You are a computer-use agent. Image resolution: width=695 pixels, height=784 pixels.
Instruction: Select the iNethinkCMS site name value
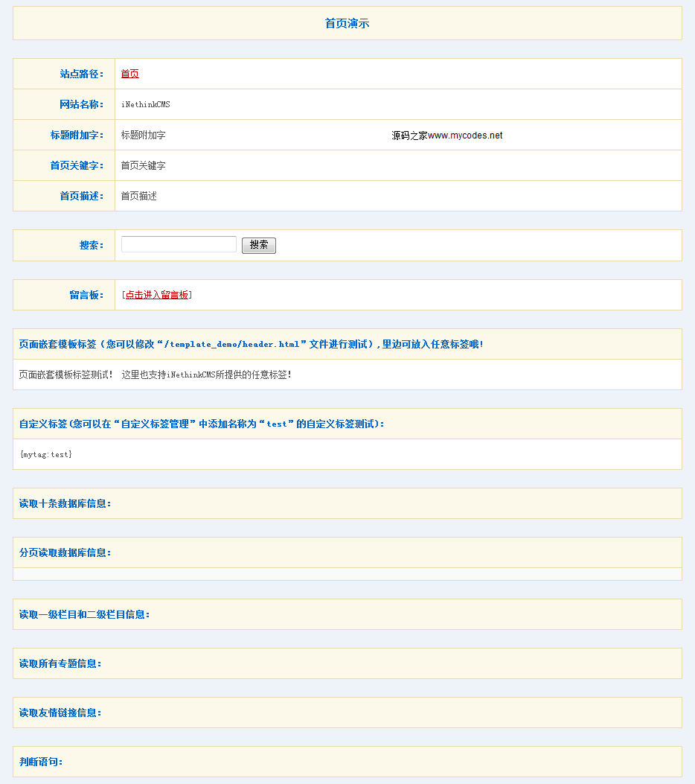point(145,104)
